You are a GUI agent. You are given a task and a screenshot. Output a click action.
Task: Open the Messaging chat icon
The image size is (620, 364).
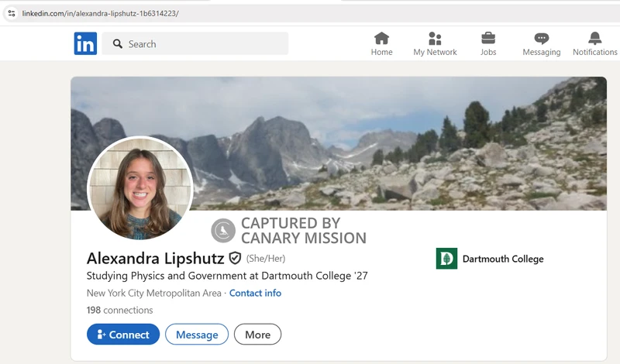tap(541, 39)
